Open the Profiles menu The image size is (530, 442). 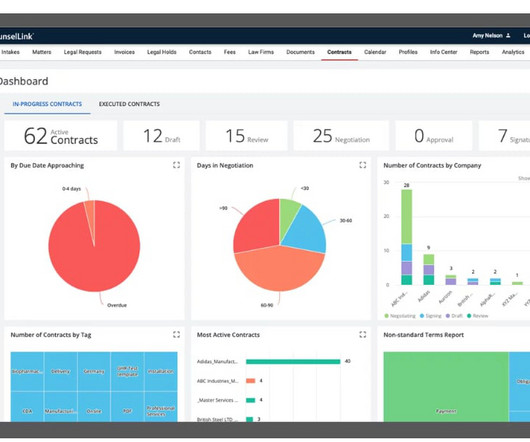408,52
